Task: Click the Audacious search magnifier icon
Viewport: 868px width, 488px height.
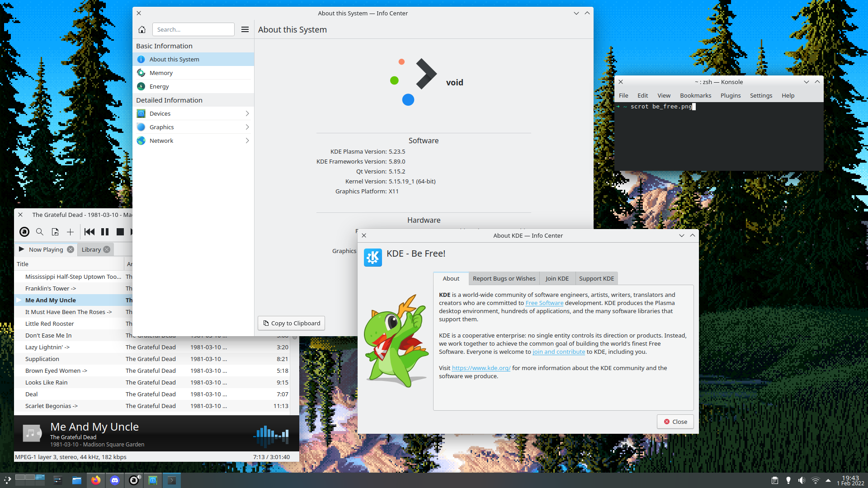Action: [x=40, y=232]
